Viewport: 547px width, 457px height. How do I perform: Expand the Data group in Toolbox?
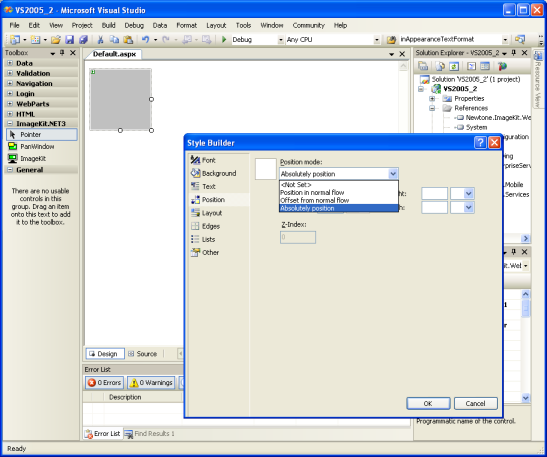pos(10,63)
